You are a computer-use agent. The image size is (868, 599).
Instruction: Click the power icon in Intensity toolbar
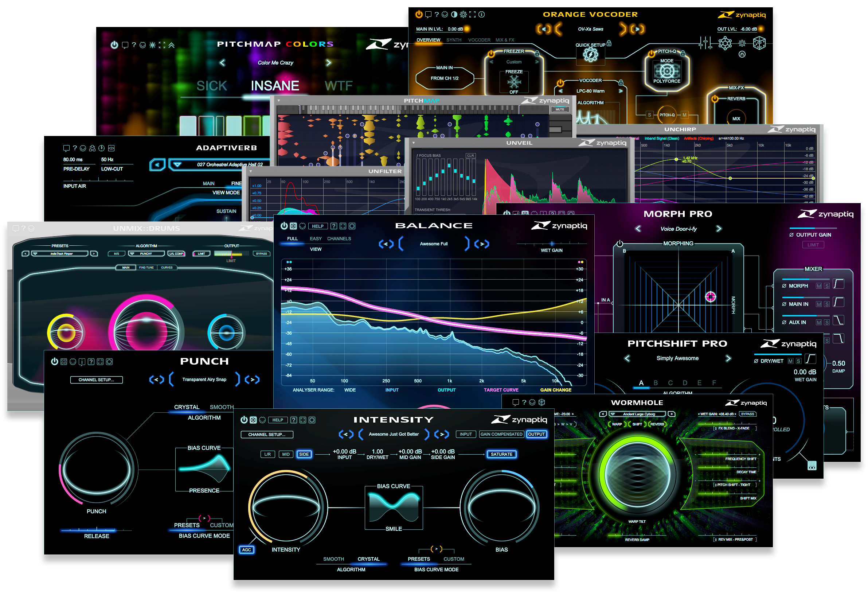[244, 420]
